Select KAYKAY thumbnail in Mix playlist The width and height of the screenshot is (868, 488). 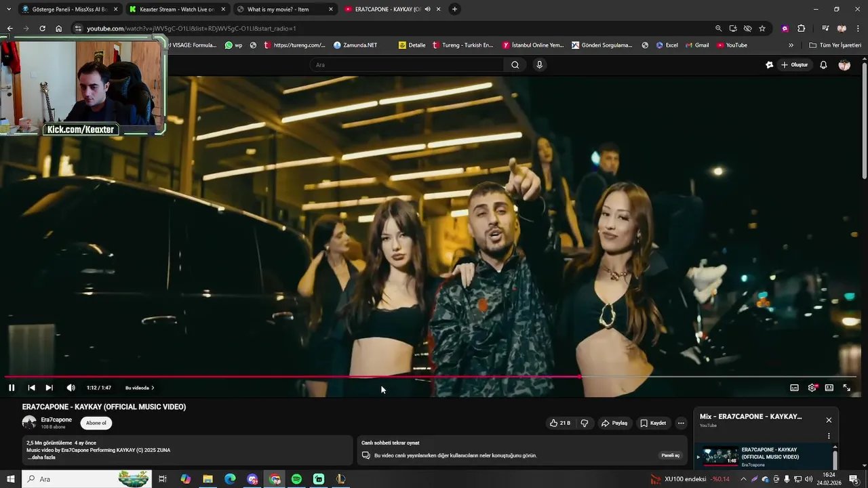point(720,455)
